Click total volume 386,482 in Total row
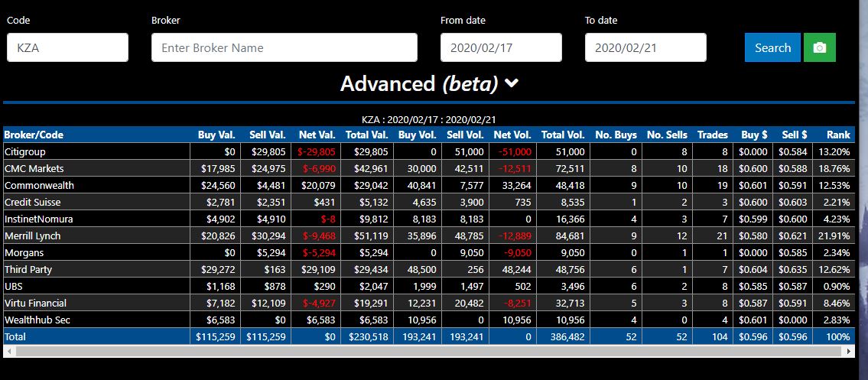This screenshot has height=380, width=868. coord(567,336)
